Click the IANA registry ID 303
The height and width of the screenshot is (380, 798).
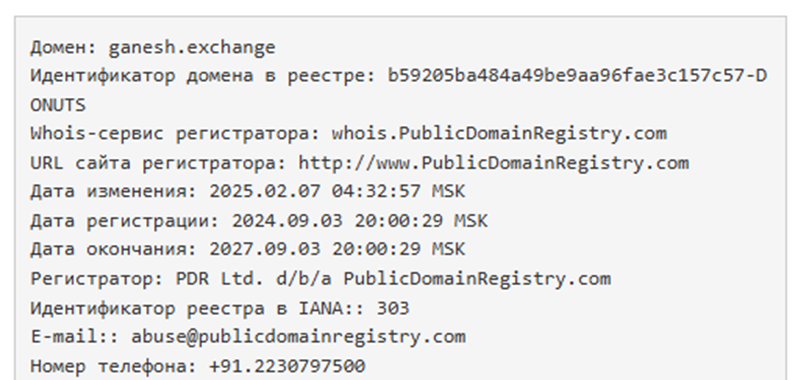point(393,308)
